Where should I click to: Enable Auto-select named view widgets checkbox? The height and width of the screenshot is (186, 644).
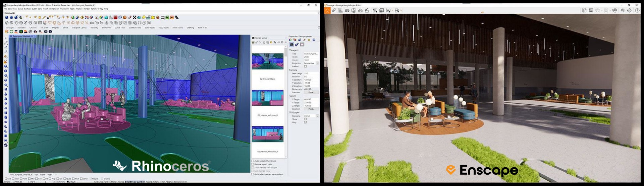coord(253,174)
